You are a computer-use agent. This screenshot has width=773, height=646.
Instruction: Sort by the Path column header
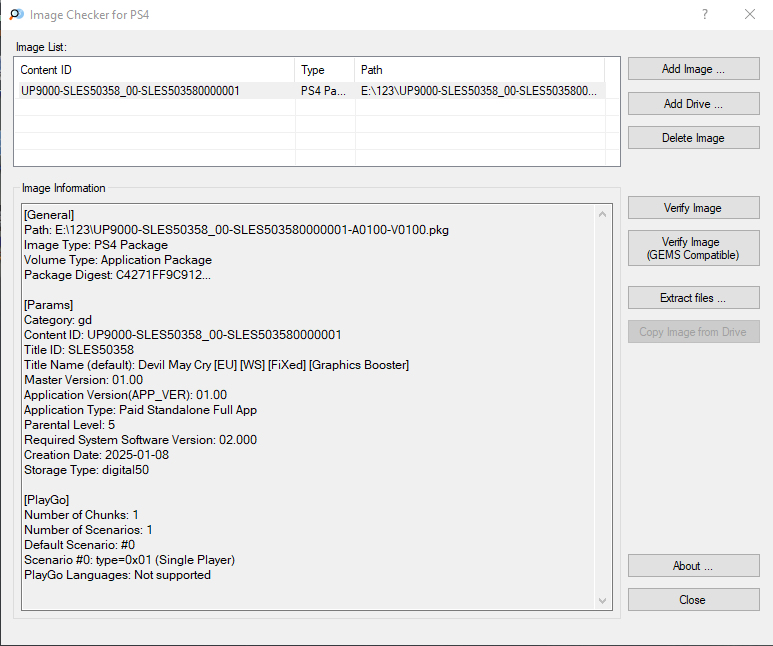tap(480, 70)
